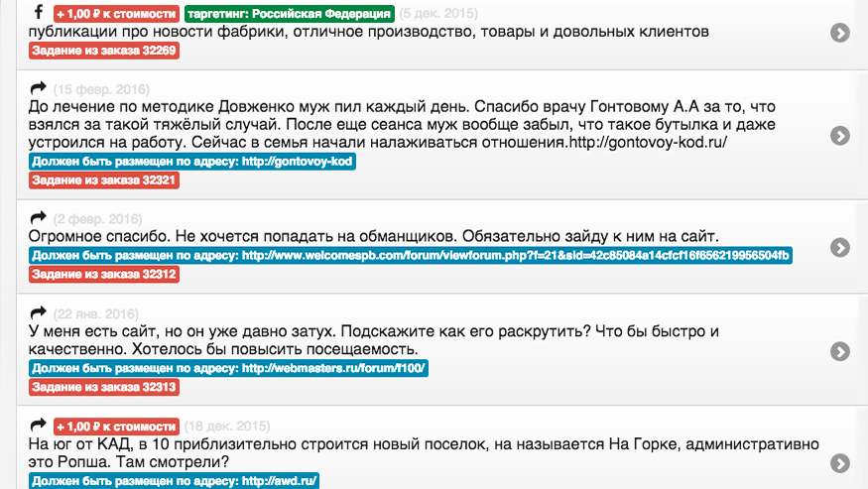Open the webmasters.ru/forum/f100 address badge
Screen dimensions: 868x489
(x=228, y=368)
